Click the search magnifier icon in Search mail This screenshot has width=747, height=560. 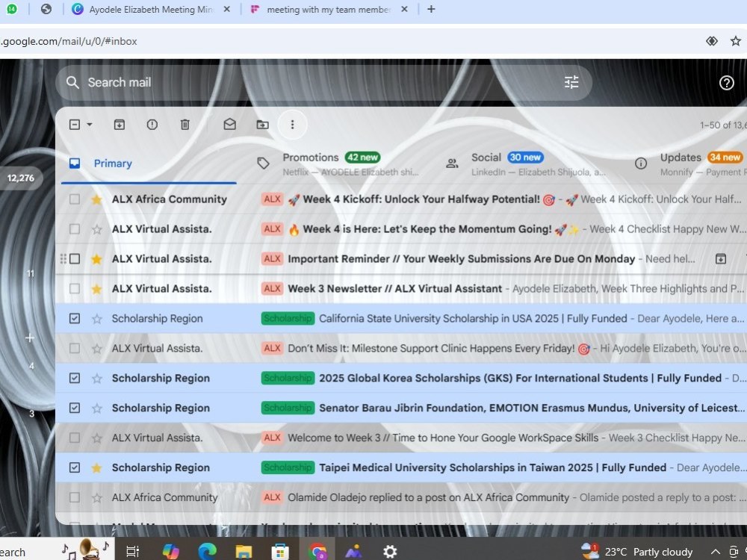(x=72, y=82)
